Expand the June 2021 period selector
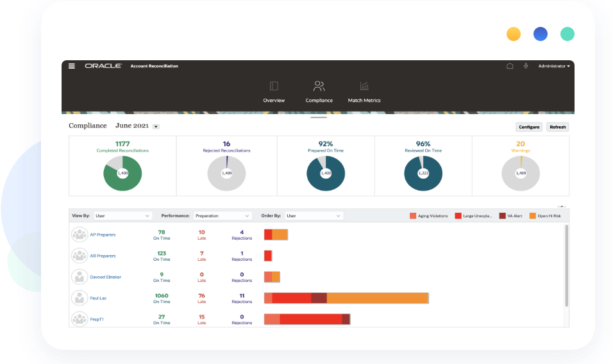Image resolution: width=613 pixels, height=364 pixels. 156,127
